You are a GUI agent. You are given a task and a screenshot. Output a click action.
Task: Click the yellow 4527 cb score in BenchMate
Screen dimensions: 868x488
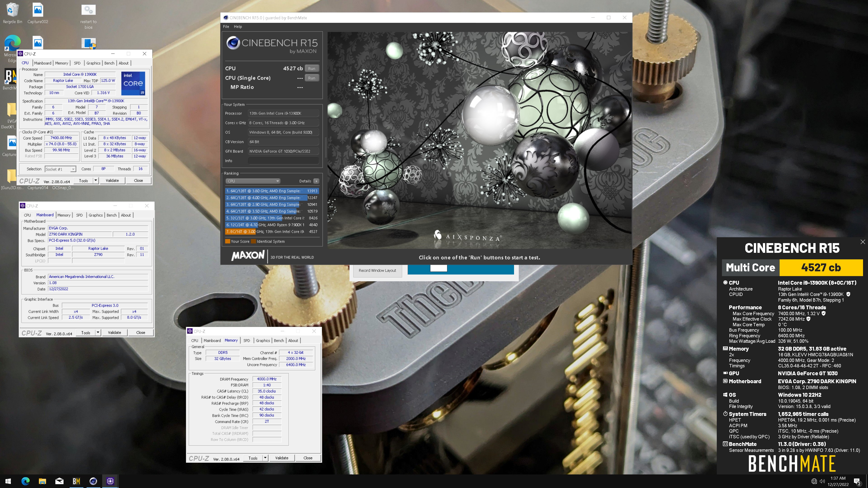[821, 267]
